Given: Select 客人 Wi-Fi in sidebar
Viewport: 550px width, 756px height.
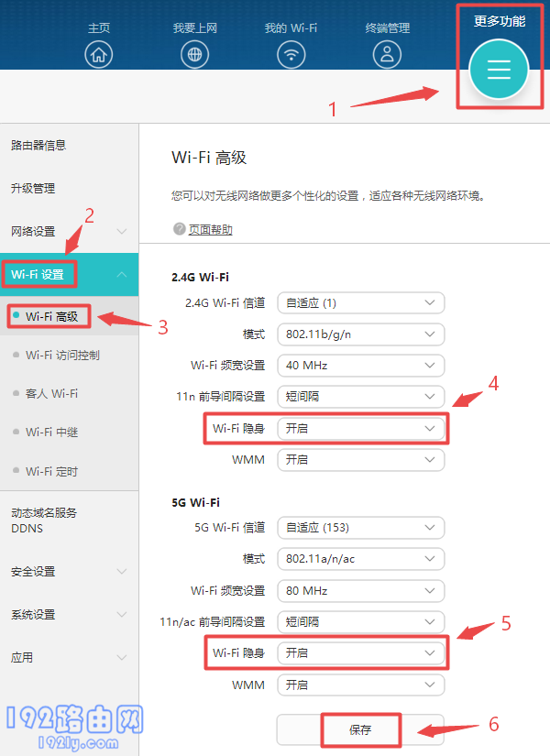Looking at the screenshot, I should 51,393.
